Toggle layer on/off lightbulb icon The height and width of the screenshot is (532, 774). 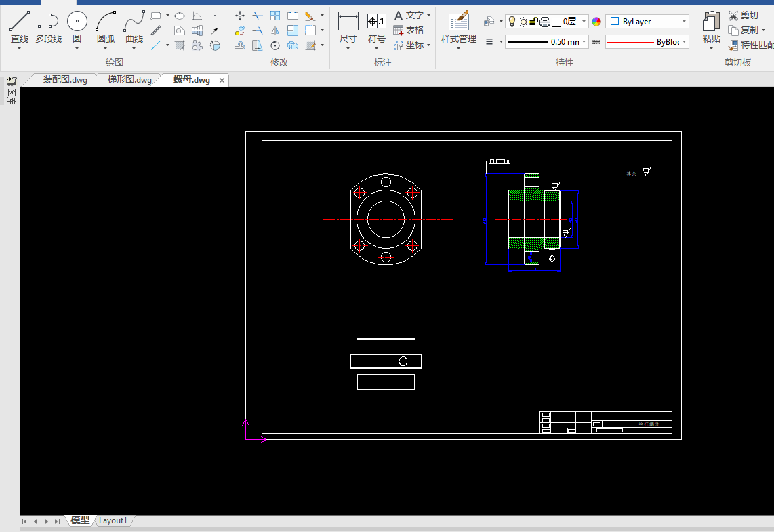[x=512, y=22]
